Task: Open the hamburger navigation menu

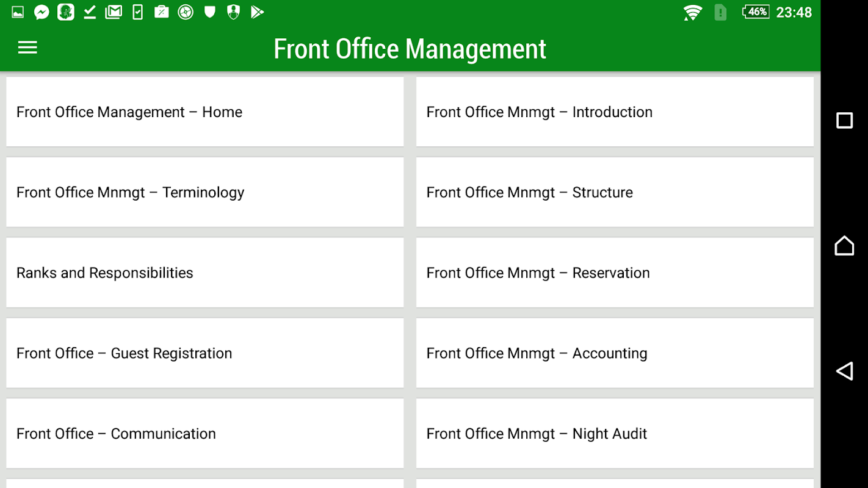Action: tap(27, 48)
